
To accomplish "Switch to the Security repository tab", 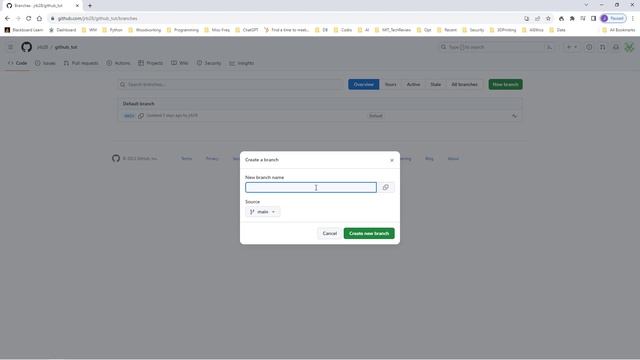I will click(209, 63).
